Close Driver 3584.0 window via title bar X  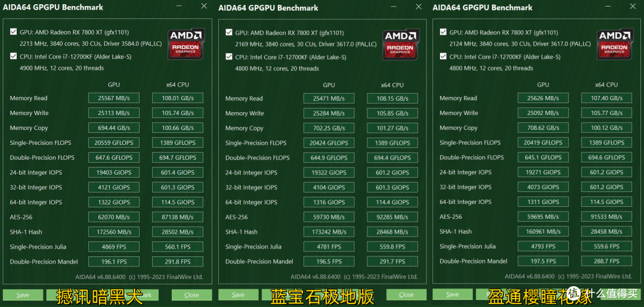point(204,6)
